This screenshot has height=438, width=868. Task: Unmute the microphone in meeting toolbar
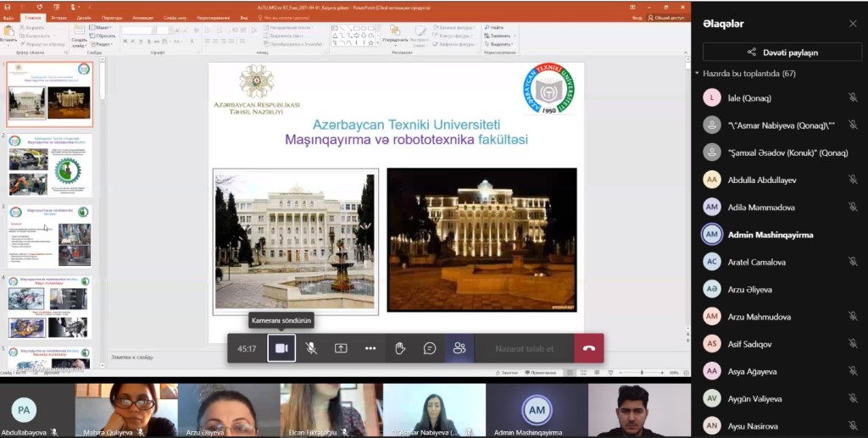[311, 348]
